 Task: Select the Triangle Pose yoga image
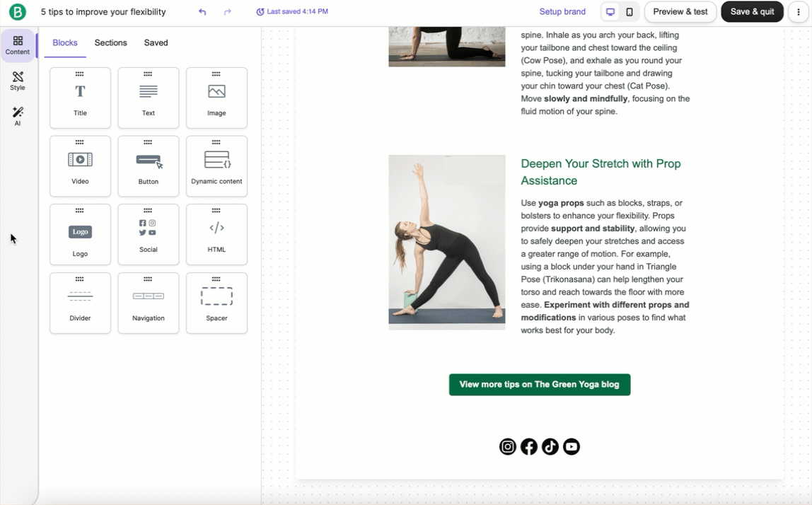(x=447, y=242)
